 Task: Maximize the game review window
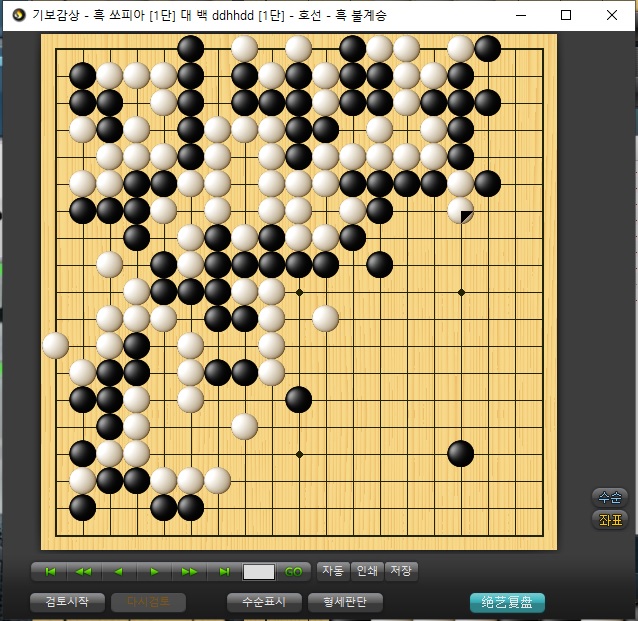pos(566,15)
